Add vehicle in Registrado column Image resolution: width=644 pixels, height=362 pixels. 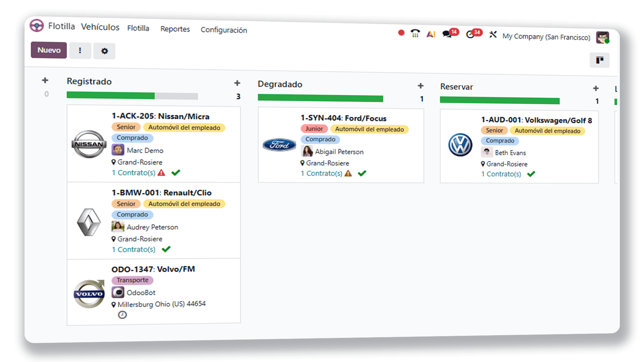(237, 83)
